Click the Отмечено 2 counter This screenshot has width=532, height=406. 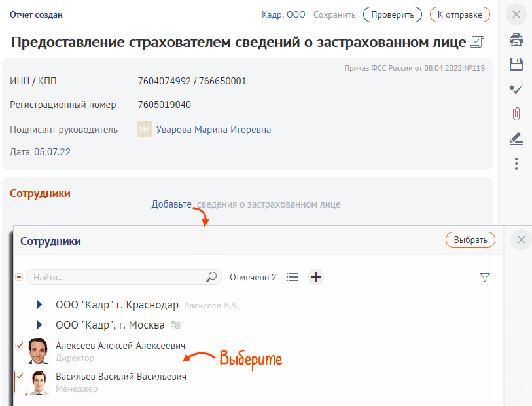coord(253,278)
